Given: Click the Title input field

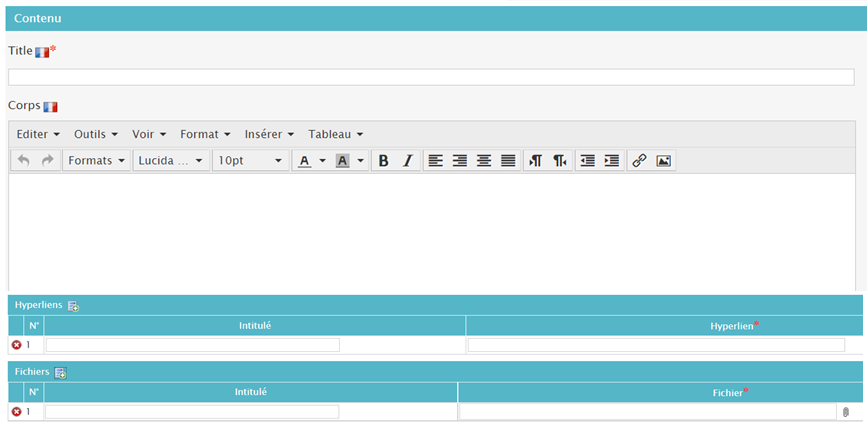Looking at the screenshot, I should (x=431, y=77).
